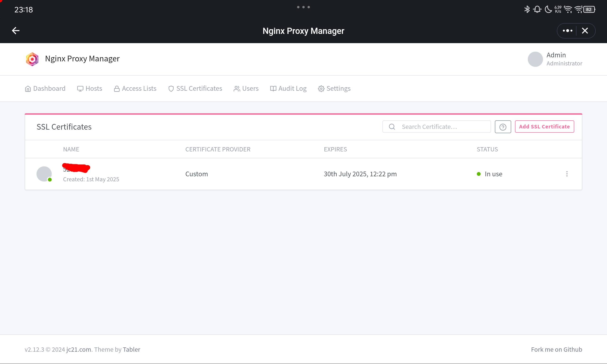
Task: Tap the back arrow in app header
Action: click(x=16, y=31)
